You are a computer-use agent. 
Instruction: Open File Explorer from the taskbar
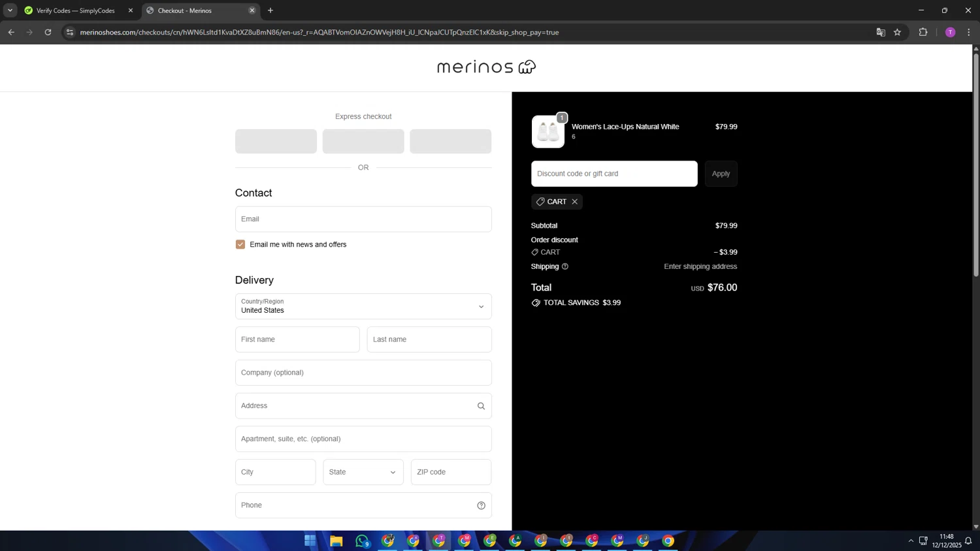(336, 541)
